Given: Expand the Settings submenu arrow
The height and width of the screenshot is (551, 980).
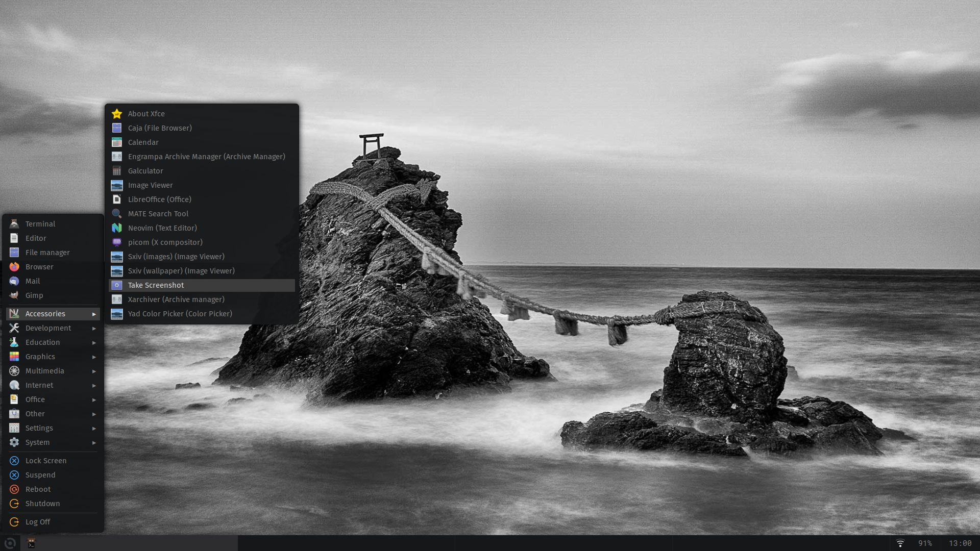Looking at the screenshot, I should tap(94, 428).
